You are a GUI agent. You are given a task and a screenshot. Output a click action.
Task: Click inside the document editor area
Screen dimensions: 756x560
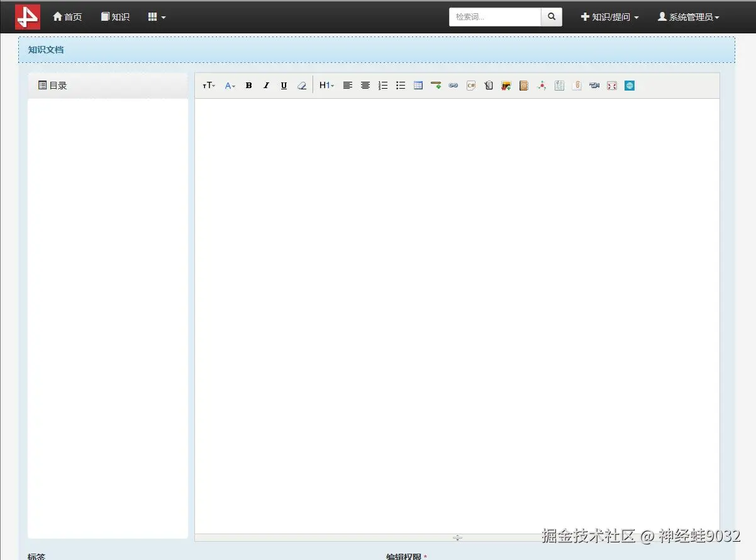pyautogui.click(x=457, y=316)
